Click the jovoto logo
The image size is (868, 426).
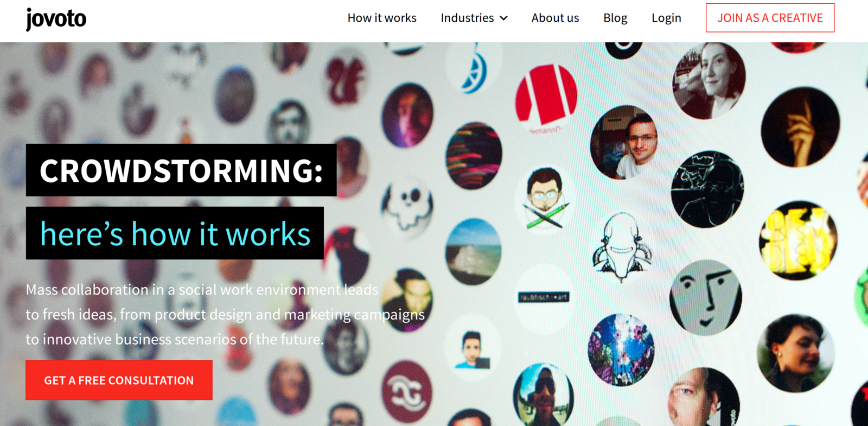pos(56,19)
